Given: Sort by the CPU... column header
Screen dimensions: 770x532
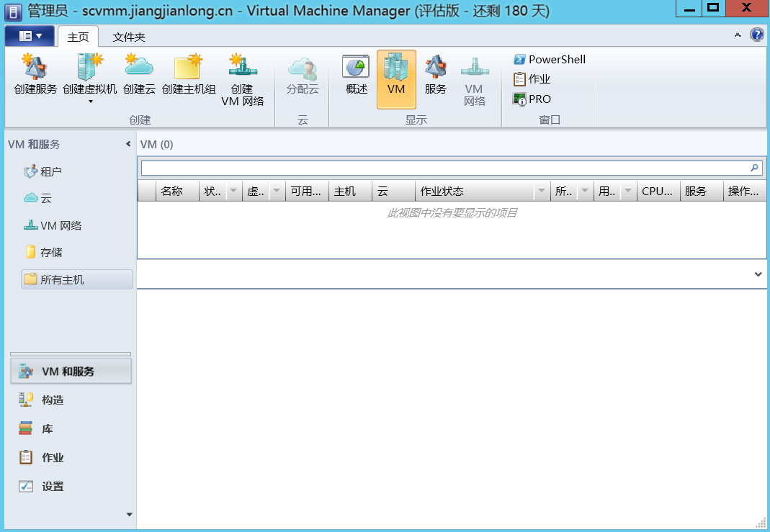Looking at the screenshot, I should (x=658, y=191).
